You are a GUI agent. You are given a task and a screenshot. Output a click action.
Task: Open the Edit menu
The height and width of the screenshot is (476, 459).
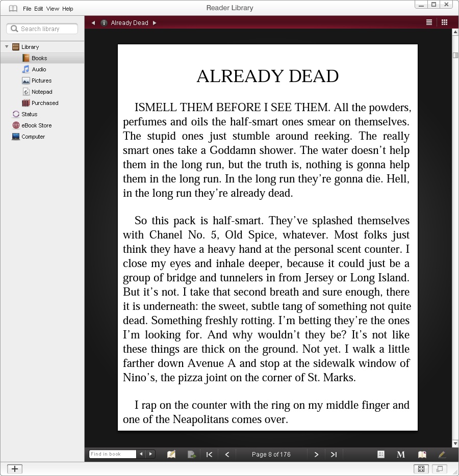[39, 9]
